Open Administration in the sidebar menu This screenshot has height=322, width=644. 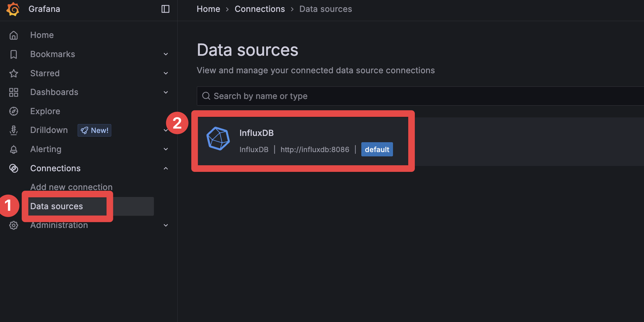click(59, 225)
